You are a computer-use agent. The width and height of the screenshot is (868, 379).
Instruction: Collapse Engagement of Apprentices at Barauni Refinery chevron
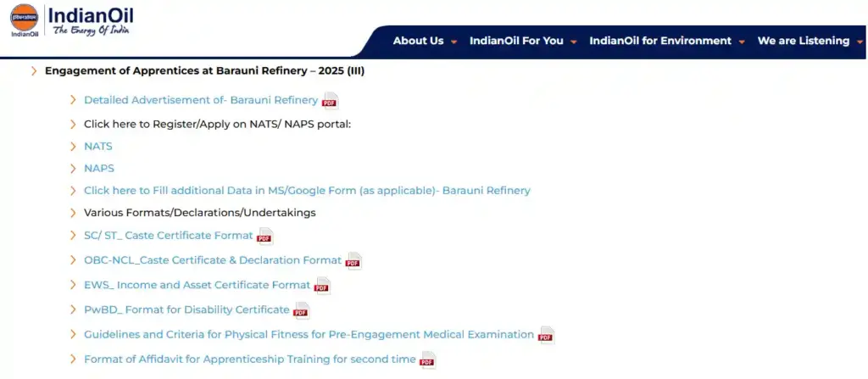click(x=34, y=71)
